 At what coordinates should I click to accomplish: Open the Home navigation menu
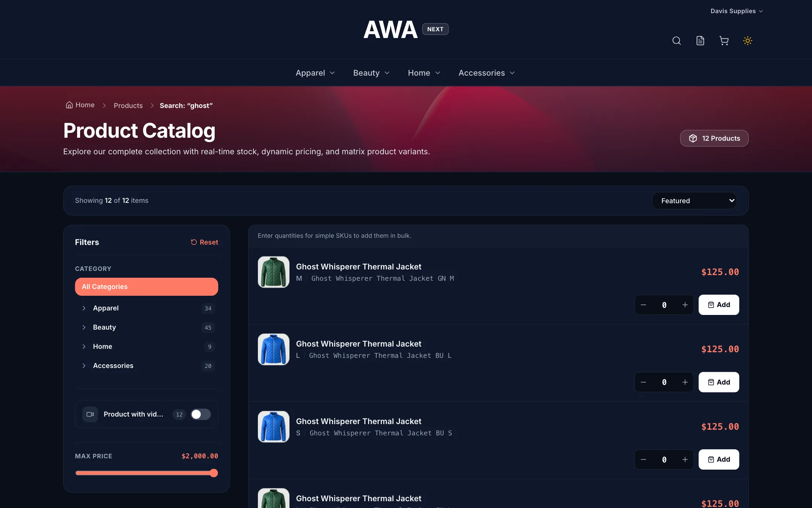[424, 73]
